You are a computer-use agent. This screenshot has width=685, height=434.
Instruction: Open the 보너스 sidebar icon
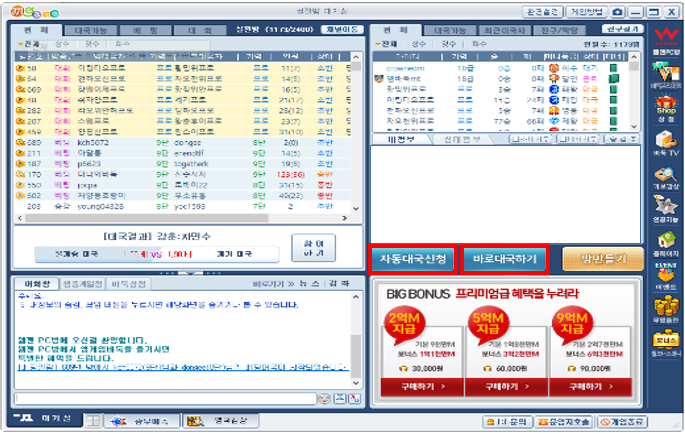click(x=666, y=343)
